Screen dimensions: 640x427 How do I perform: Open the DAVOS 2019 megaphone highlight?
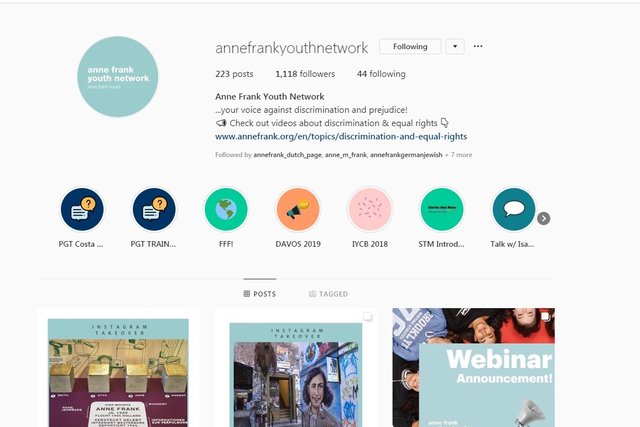(x=298, y=209)
